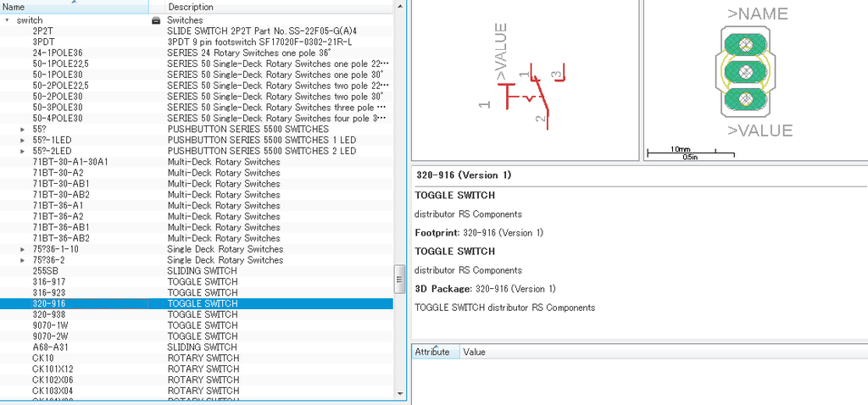Sort list by Description column header
The width and height of the screenshot is (868, 405).
pos(280,7)
